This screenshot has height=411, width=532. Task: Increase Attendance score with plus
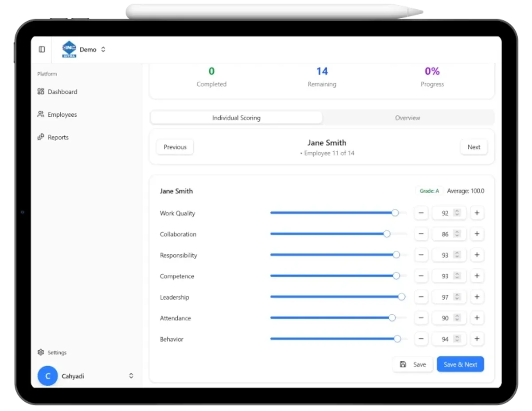point(477,318)
